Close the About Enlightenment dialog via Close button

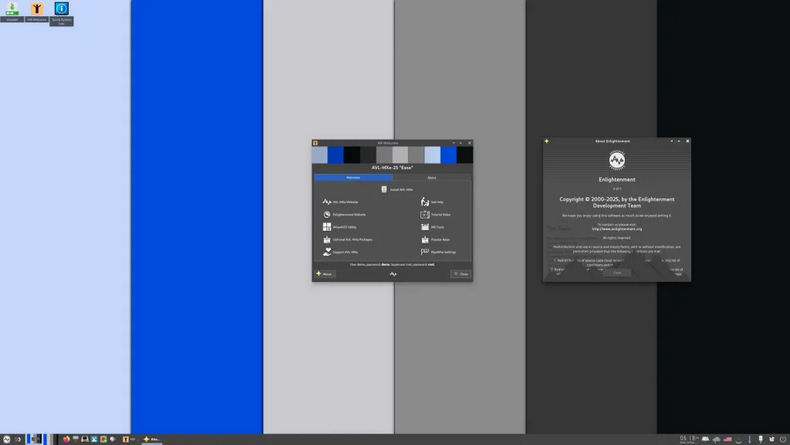pos(617,272)
